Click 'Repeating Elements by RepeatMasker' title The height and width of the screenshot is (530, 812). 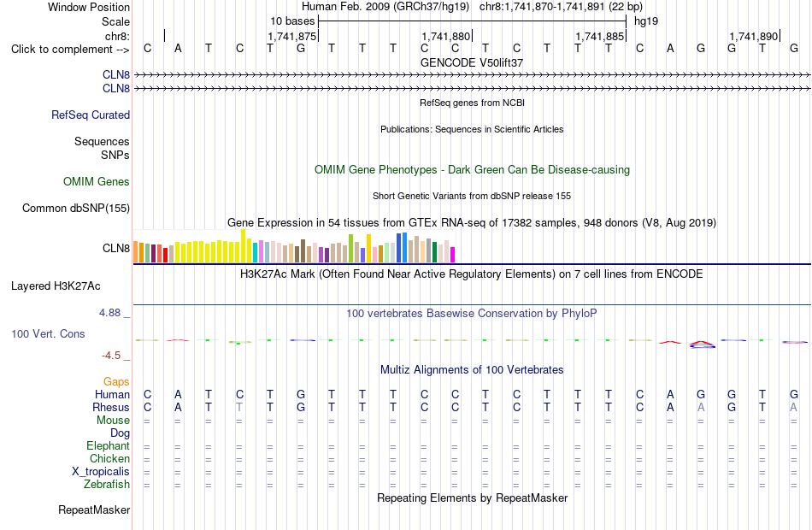(x=472, y=498)
